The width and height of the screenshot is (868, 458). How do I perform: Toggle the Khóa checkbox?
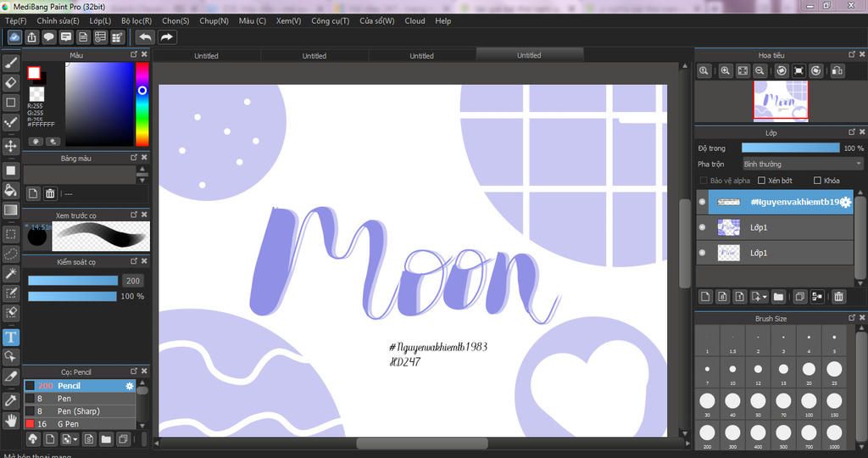pos(817,181)
